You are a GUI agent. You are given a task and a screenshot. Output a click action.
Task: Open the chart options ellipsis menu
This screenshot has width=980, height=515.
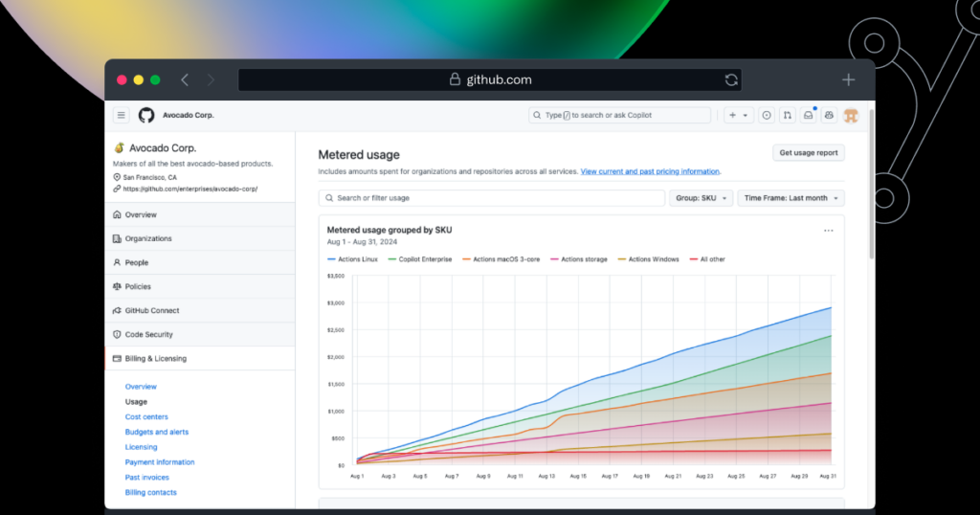(x=828, y=231)
